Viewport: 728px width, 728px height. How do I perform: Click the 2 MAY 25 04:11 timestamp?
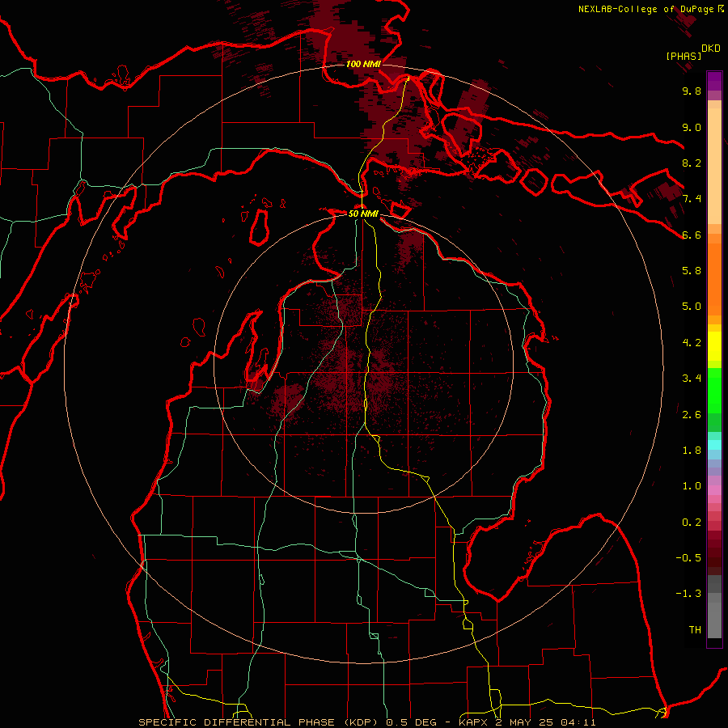click(546, 722)
